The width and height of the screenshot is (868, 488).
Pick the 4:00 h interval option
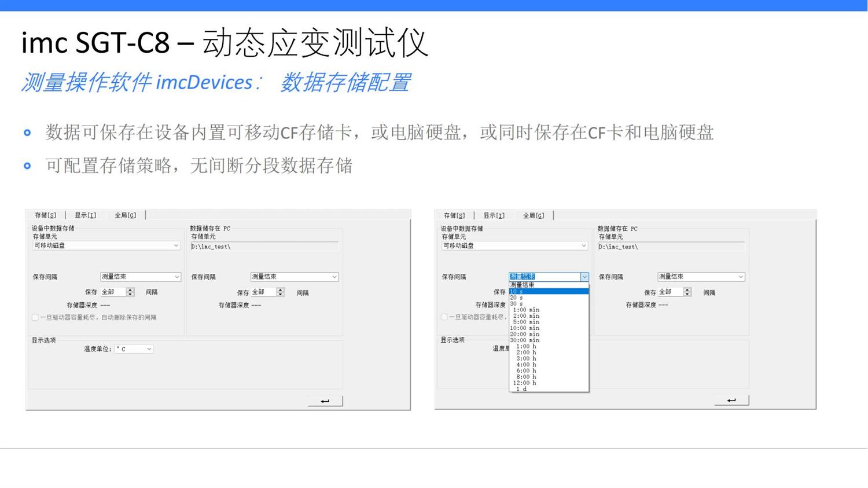(549, 365)
